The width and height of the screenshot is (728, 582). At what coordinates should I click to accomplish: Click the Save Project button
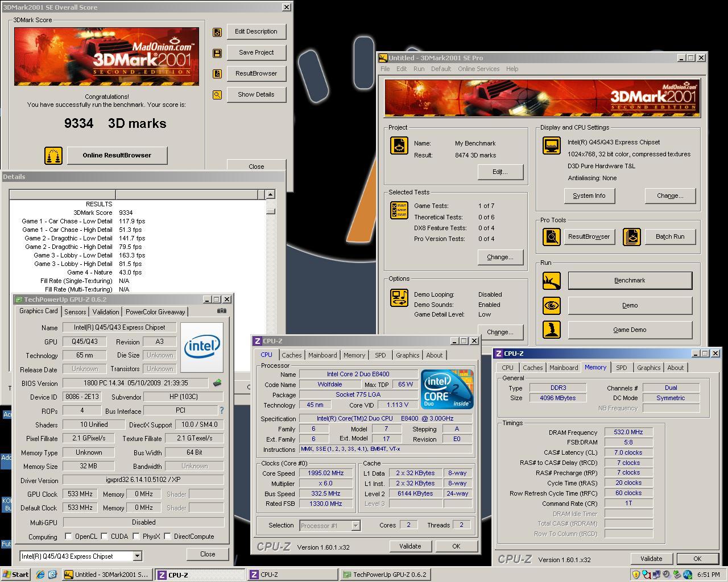pos(257,52)
